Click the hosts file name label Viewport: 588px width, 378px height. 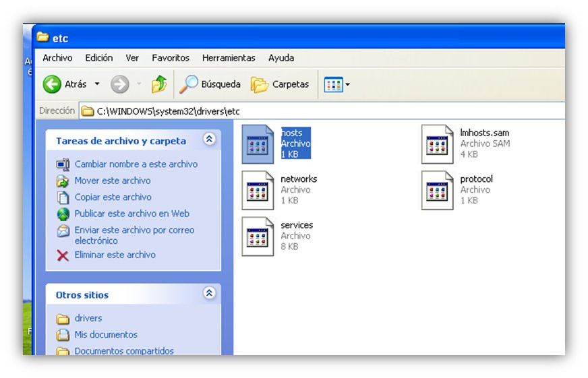point(292,133)
